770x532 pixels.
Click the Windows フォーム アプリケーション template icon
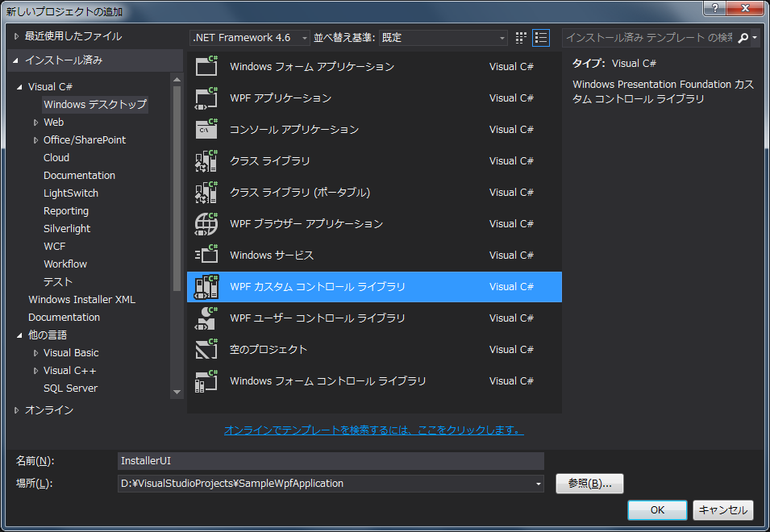pyautogui.click(x=206, y=66)
